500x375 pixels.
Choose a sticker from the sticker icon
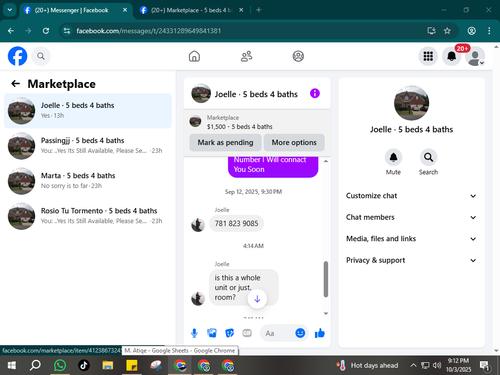pyautogui.click(x=229, y=333)
